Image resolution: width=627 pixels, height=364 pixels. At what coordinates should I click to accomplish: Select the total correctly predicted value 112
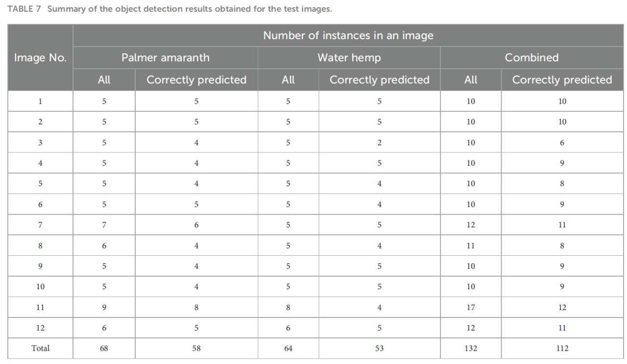pos(562,348)
